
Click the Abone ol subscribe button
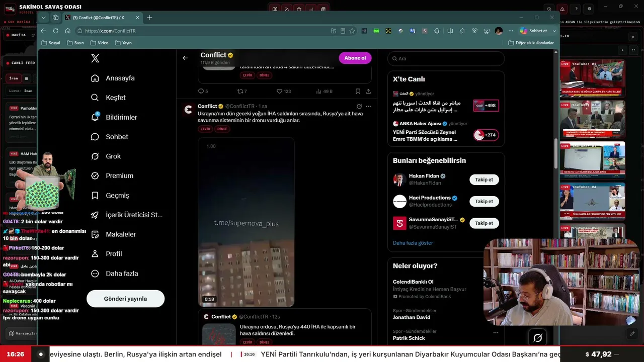tap(355, 58)
